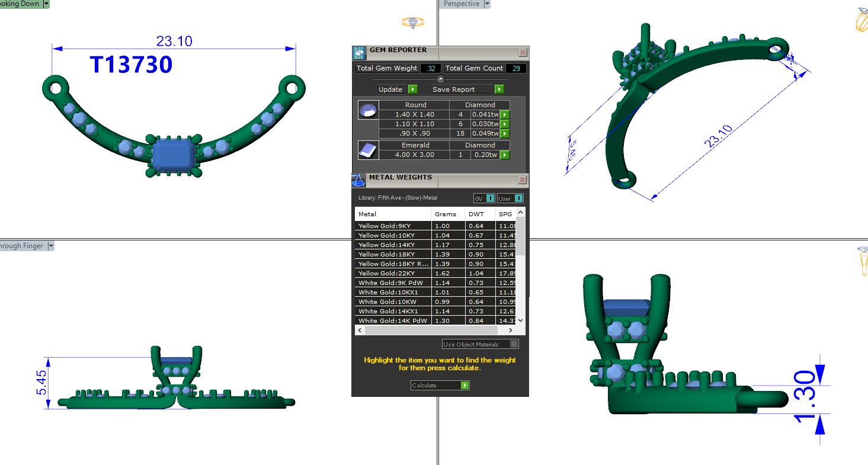Click the Save Report button
The image size is (868, 465).
(467, 89)
